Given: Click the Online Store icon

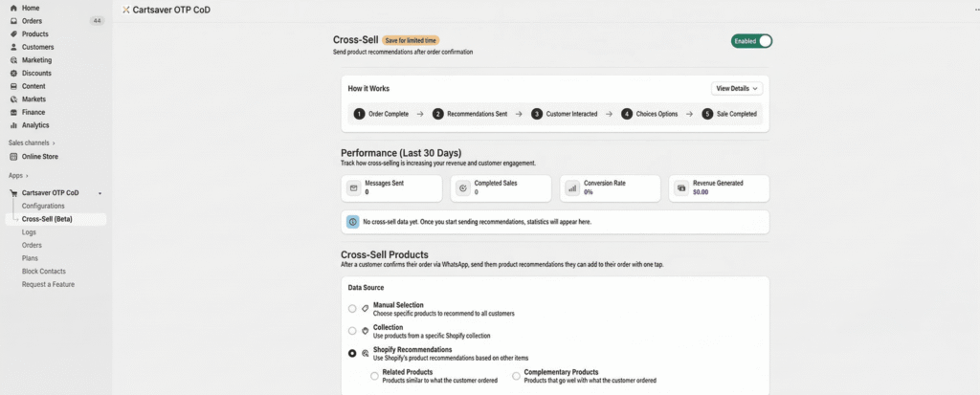Looking at the screenshot, I should pos(13,156).
